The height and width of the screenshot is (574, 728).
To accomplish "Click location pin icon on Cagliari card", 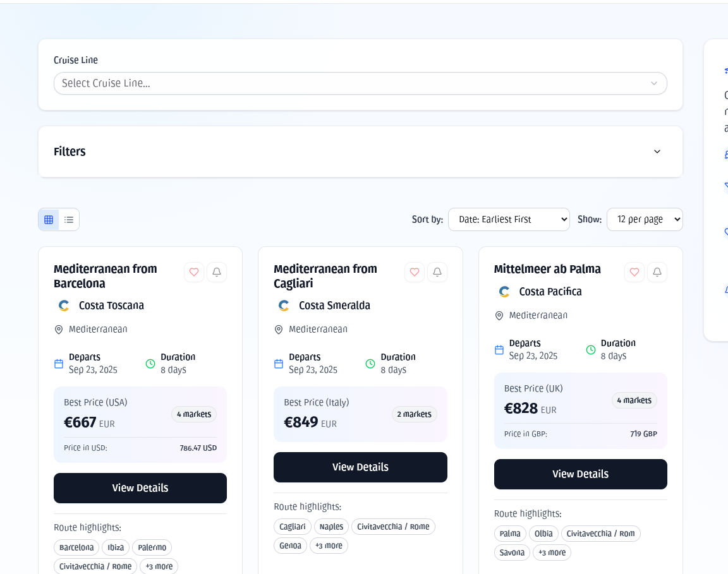I will tap(279, 330).
